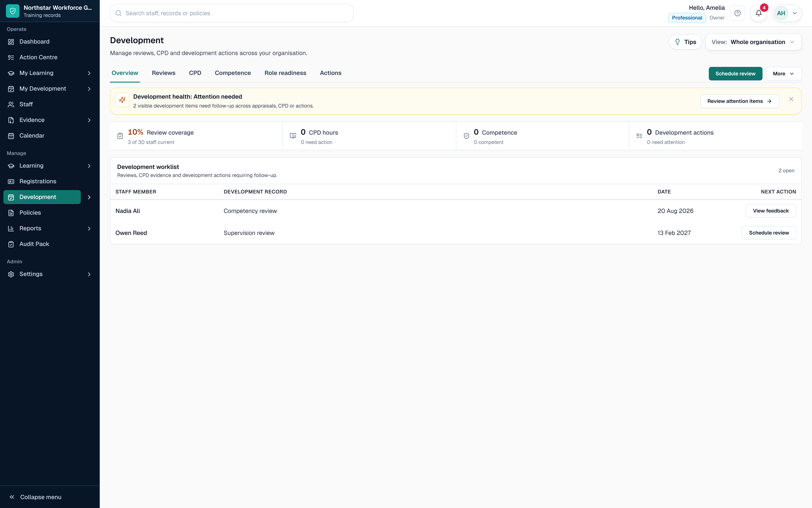
Task: Open the Action Centre menu item
Action: point(50,57)
